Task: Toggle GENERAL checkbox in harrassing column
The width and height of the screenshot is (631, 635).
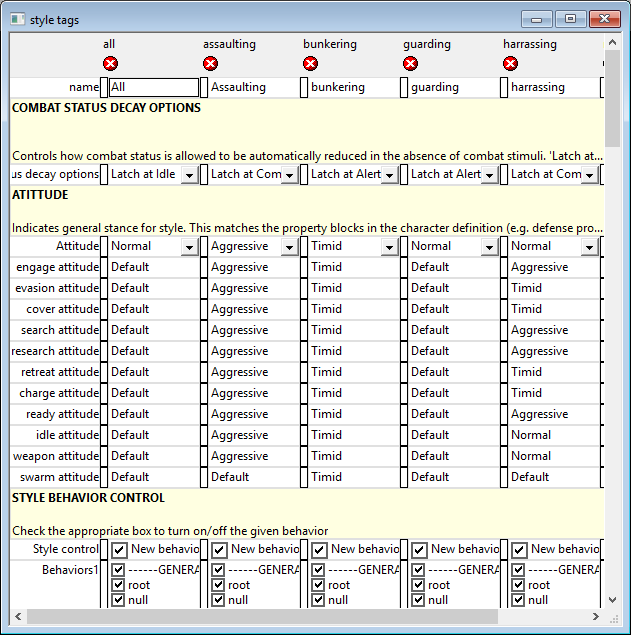Action: click(x=518, y=570)
